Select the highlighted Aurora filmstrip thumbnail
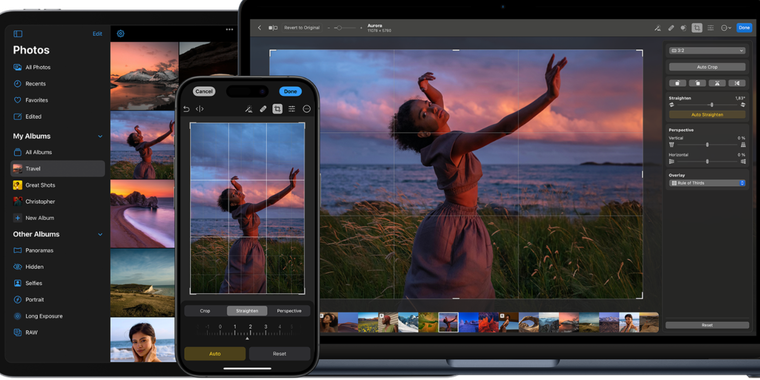The image size is (760, 380). (448, 322)
